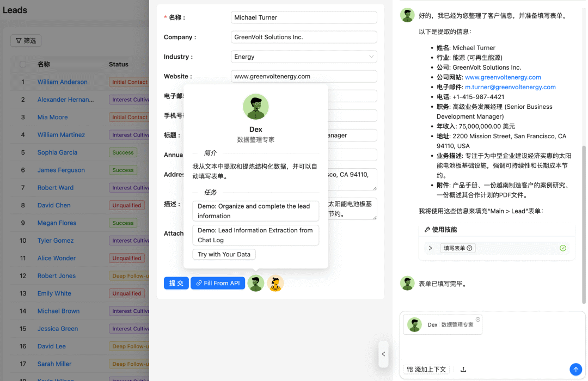
Task: Click the green success check in 使用技能
Action: [563, 248]
